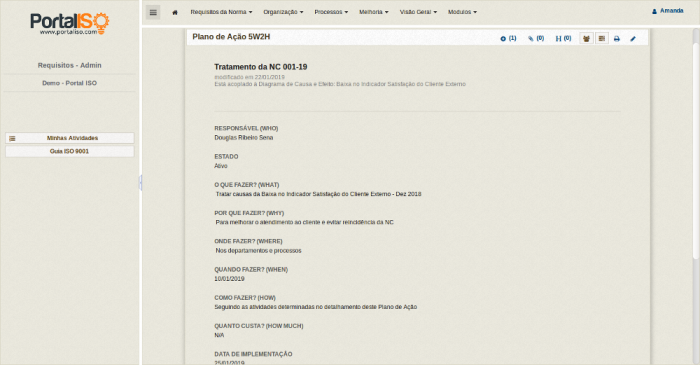700x365 pixels.
Task: Click the Diagrama de Causa e Efeito note
Action: [x=340, y=84]
